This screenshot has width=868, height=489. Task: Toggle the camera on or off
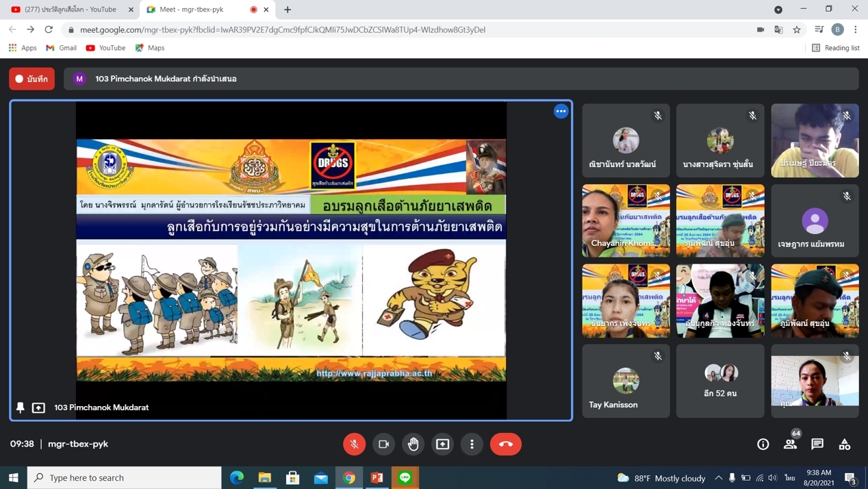(384, 444)
